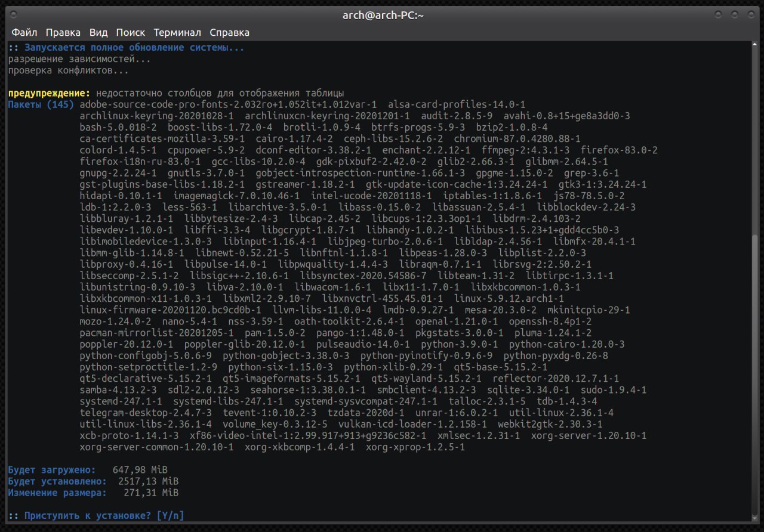This screenshot has height=532, width=764.
Task: Click package "qt5-base-5.15.2-1"
Action: coord(500,367)
